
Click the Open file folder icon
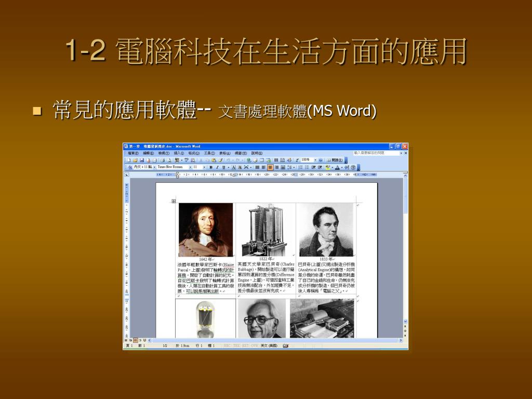coord(136,160)
